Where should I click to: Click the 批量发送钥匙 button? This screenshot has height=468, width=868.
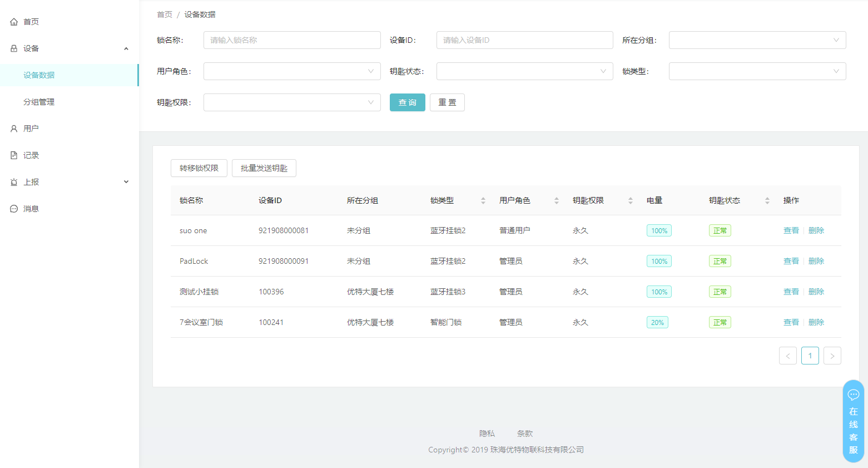click(264, 168)
